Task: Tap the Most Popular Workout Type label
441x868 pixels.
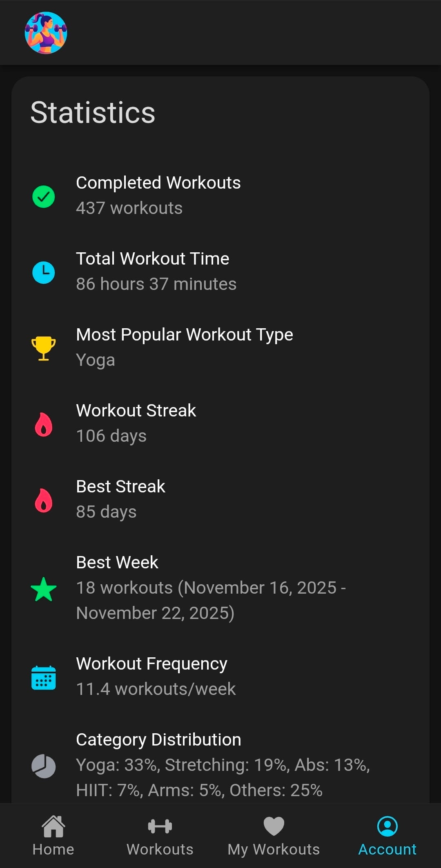Action: tap(185, 335)
